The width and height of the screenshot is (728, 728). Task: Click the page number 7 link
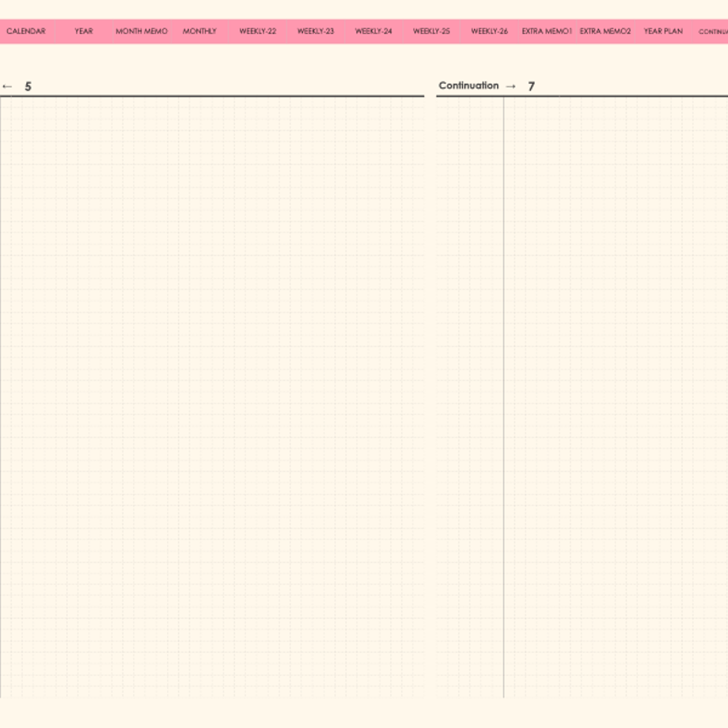[531, 86]
